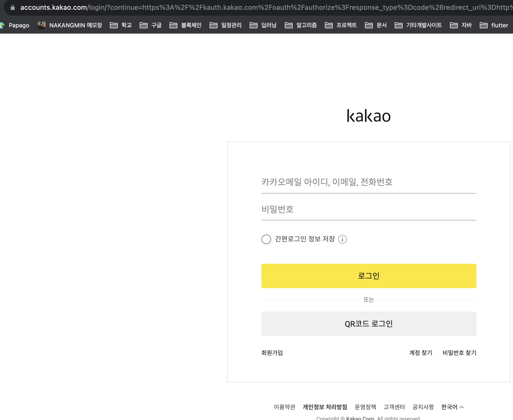This screenshot has height=420, width=513.
Task: Open the 자바 bookmark folder
Action: 461,25
